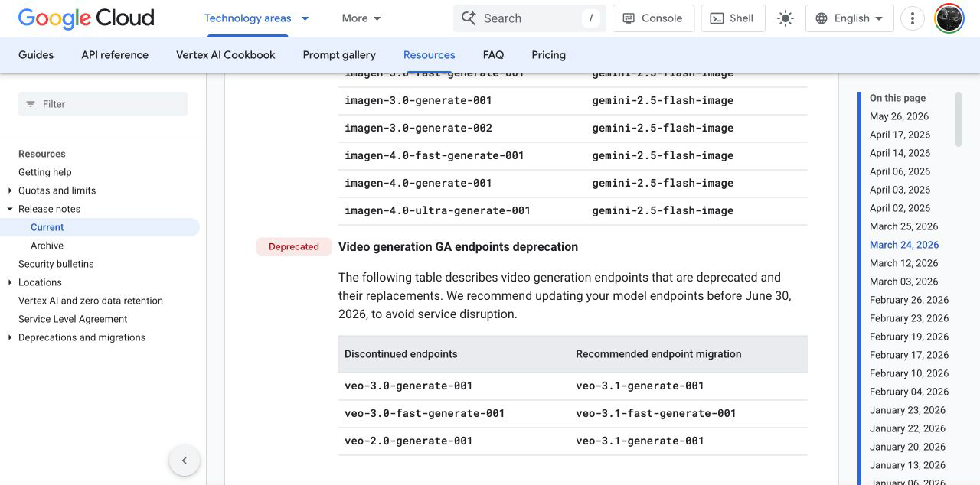980x485 pixels.
Task: Expand Deprecations and migrations section
Action: pyautogui.click(x=10, y=337)
